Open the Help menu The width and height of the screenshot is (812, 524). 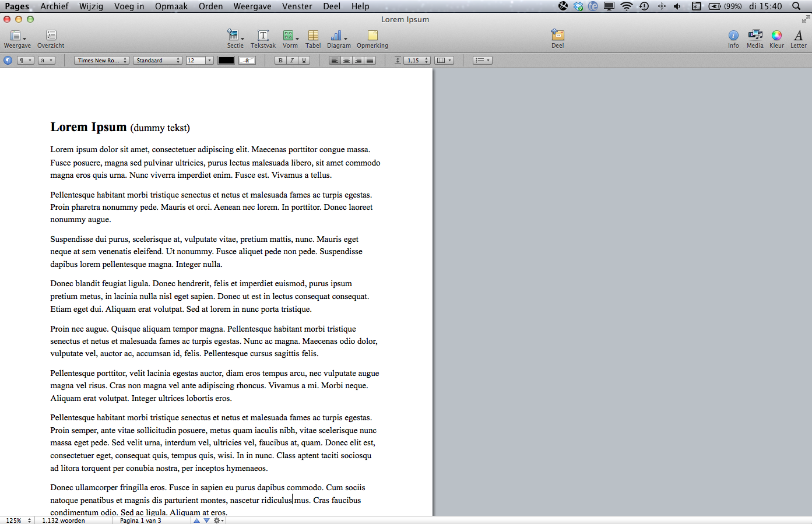(360, 6)
